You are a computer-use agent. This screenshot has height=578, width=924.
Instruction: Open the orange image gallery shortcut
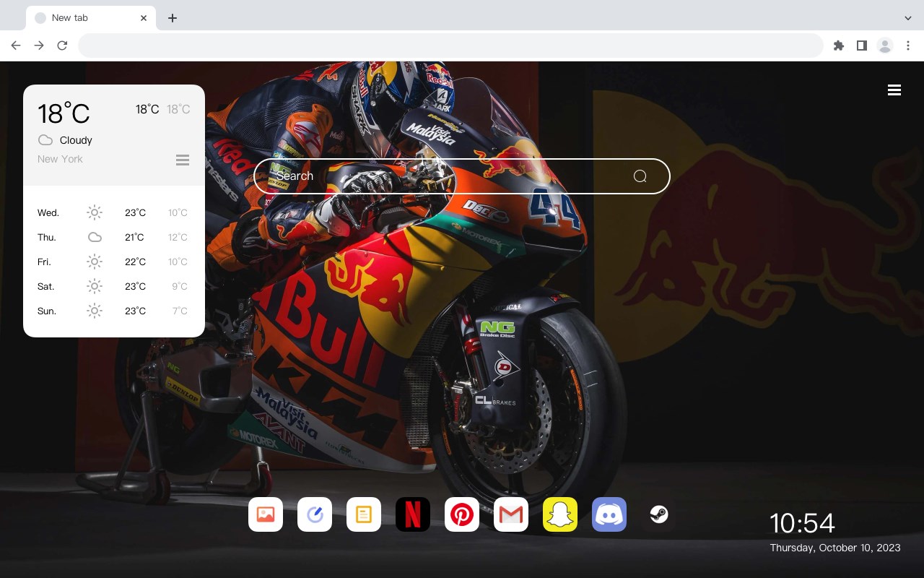(266, 514)
